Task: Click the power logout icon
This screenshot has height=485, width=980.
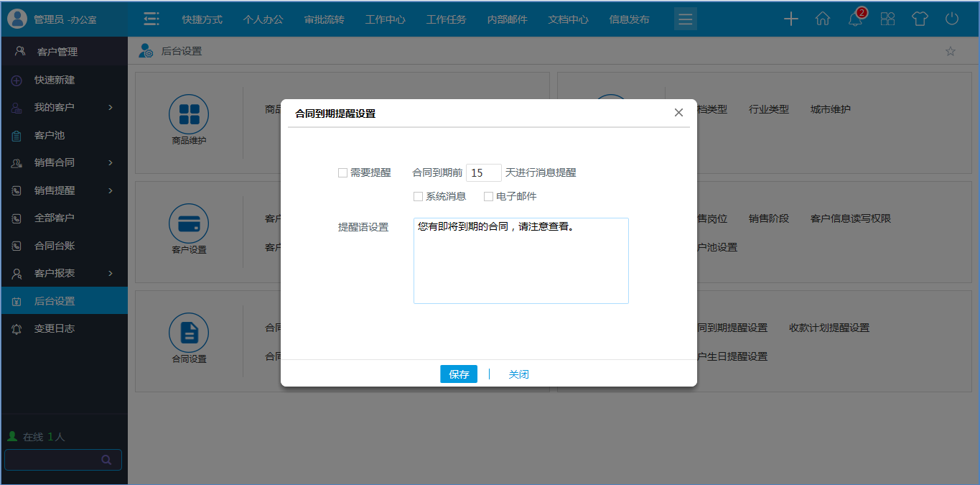Action: 952,19
